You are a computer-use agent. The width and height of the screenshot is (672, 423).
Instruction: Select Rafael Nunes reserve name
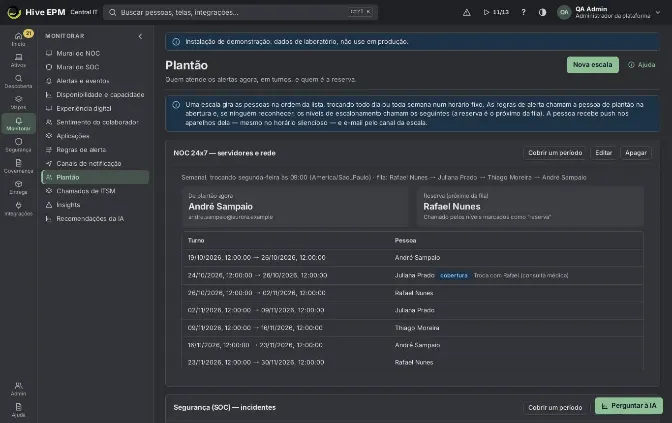tap(452, 207)
